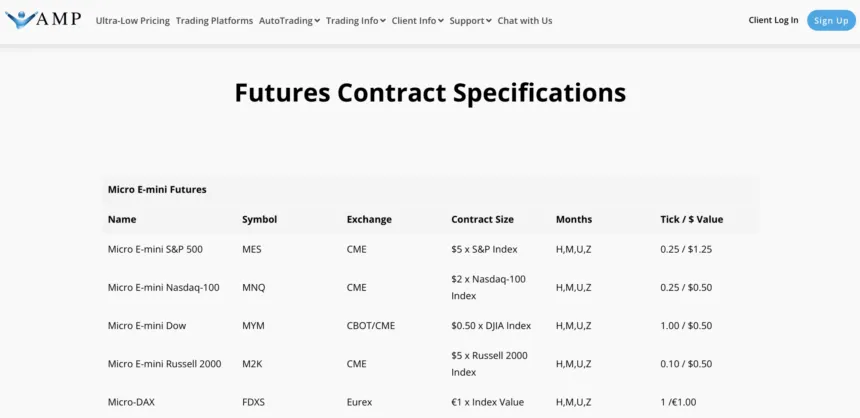Open the Client Info dropdown
This screenshot has width=860, height=418.
pos(418,21)
